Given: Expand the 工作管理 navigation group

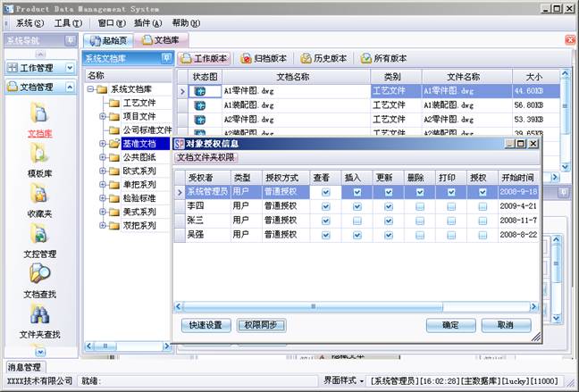Looking at the screenshot, I should 70,68.
